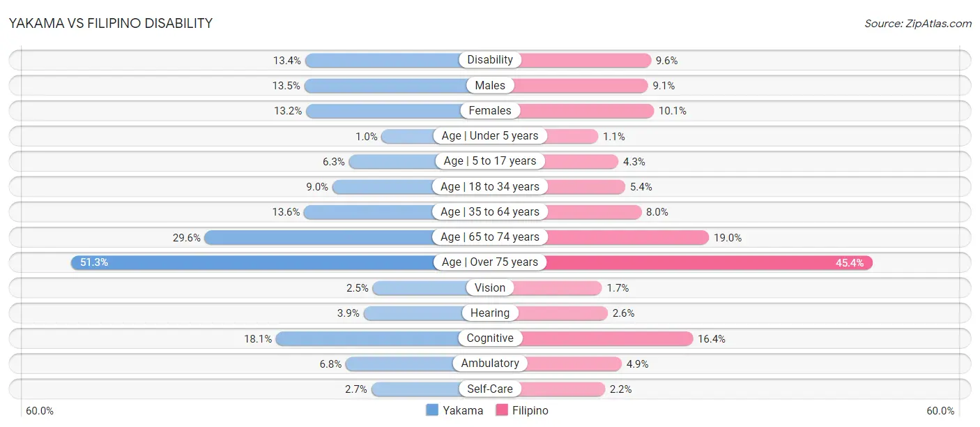
Task: Select the Disability category label
Action: (x=490, y=60)
